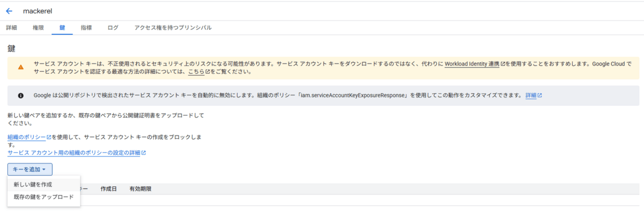Click external-link icon after こちら
644x221 pixels.
pyautogui.click(x=207, y=72)
